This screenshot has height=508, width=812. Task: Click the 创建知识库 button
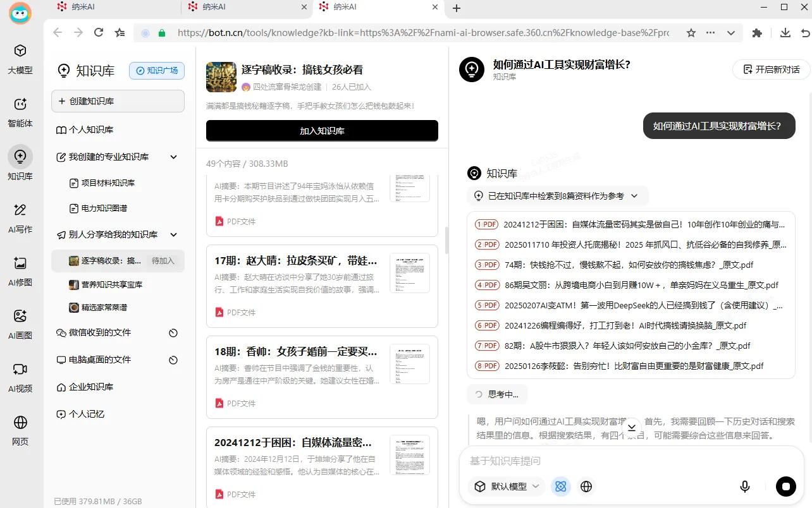118,101
